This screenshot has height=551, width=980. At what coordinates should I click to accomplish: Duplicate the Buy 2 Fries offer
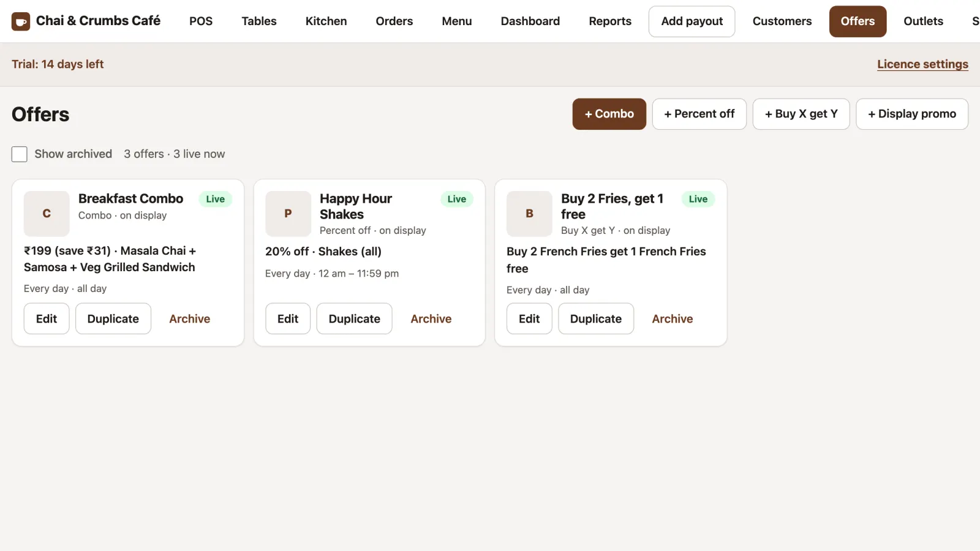596,319
